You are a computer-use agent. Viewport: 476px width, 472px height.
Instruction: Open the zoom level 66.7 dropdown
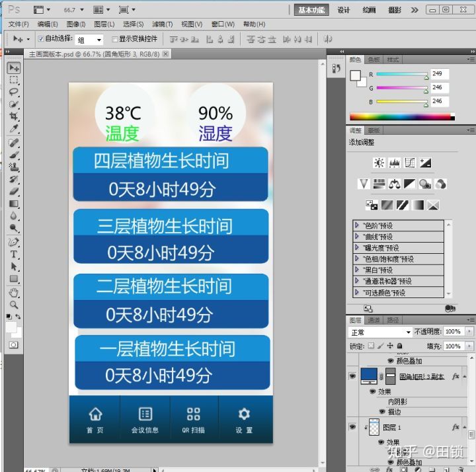click(x=82, y=10)
